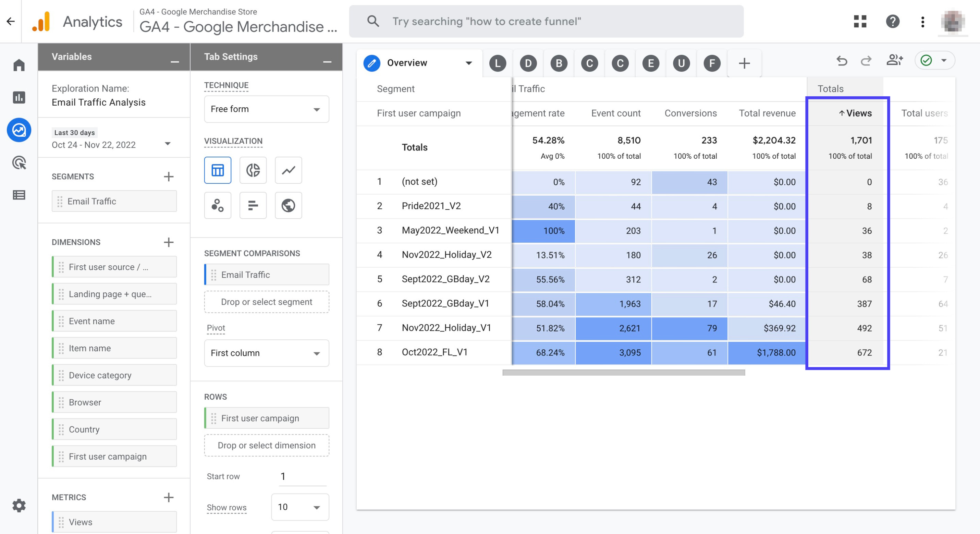Sort by the Event count column header
The image size is (980, 534).
tap(615, 113)
